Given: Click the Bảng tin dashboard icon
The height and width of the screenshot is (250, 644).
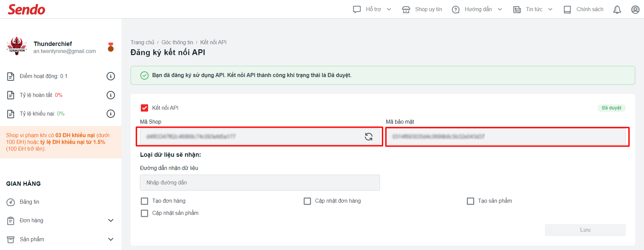Looking at the screenshot, I should (11, 202).
